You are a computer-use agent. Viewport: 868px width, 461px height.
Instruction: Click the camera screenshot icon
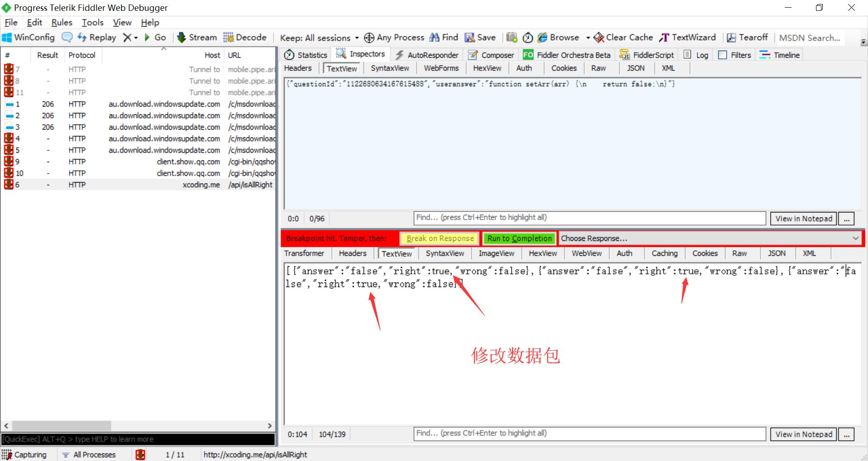point(512,38)
